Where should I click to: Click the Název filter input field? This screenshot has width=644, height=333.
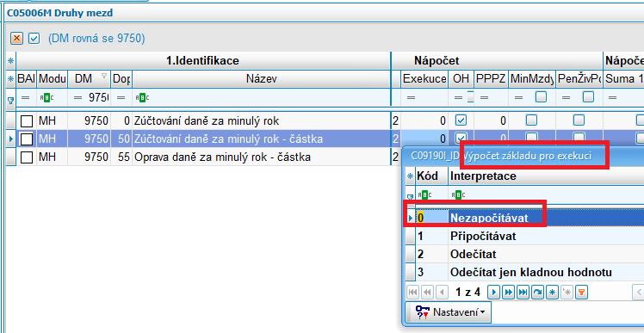[x=261, y=98]
